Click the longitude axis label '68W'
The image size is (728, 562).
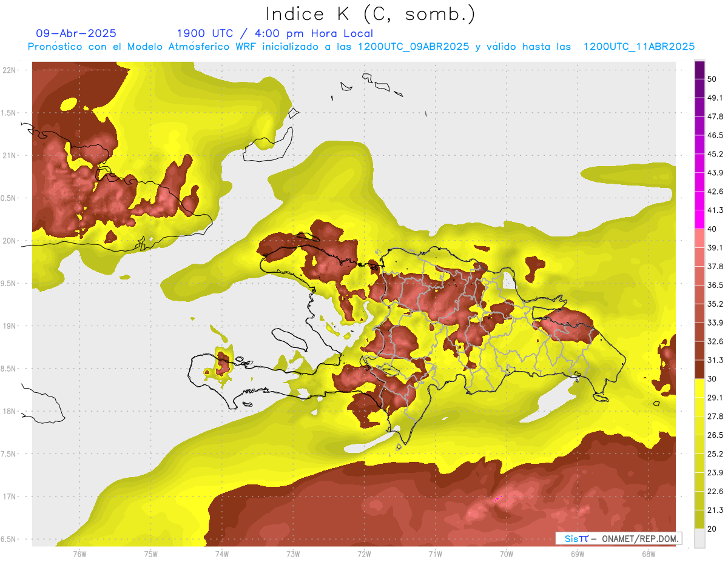[x=648, y=554]
